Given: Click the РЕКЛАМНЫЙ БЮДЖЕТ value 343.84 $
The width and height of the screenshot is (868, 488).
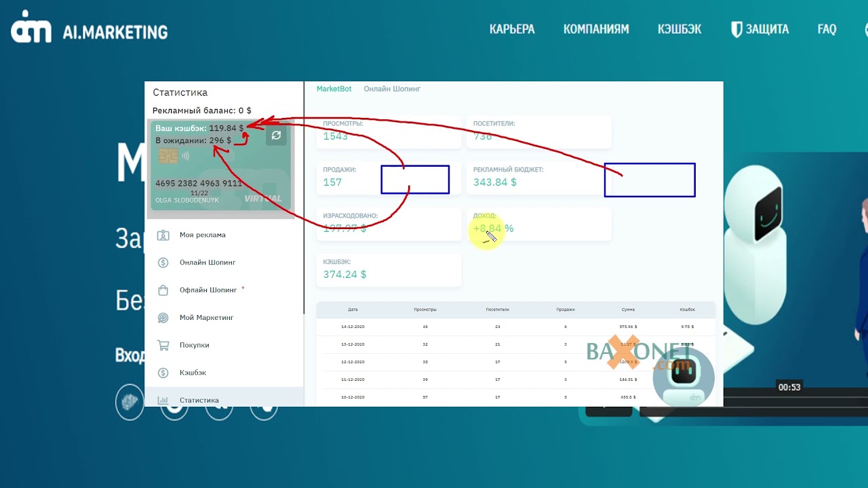Looking at the screenshot, I should 495,182.
